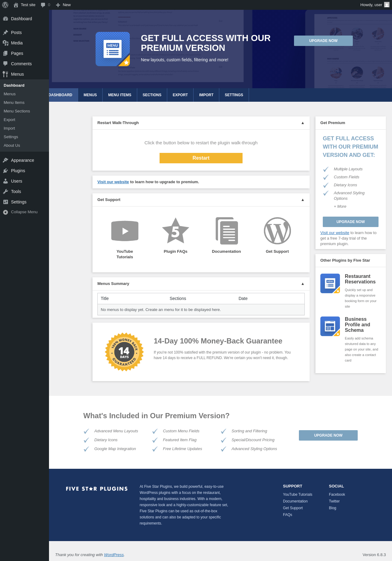
Task: Click the premium menu plugin icon in banner
Action: pos(113,49)
